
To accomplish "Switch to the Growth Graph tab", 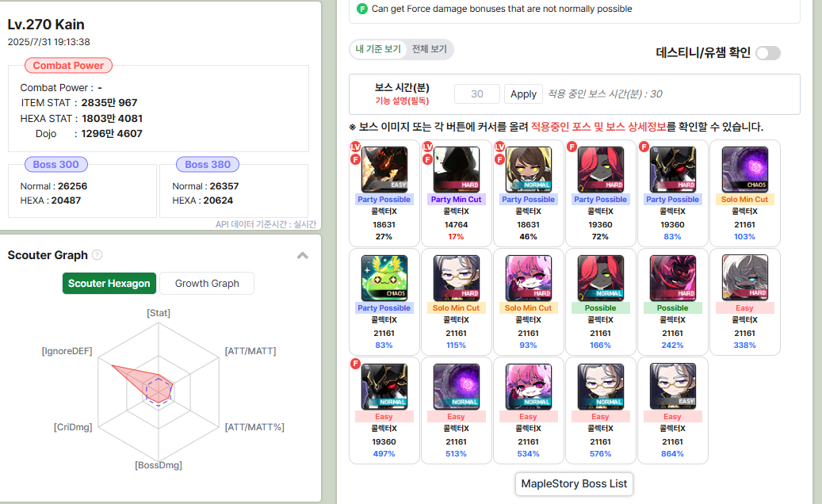I will (207, 284).
